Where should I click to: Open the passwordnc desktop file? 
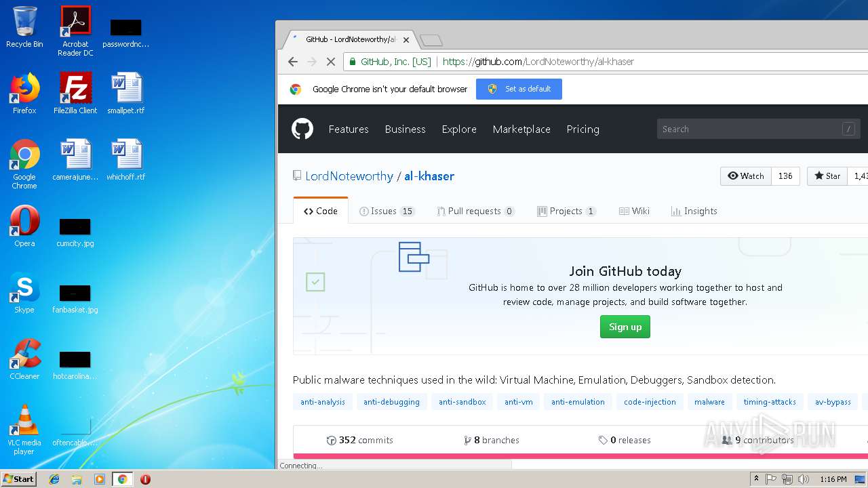pos(126,33)
